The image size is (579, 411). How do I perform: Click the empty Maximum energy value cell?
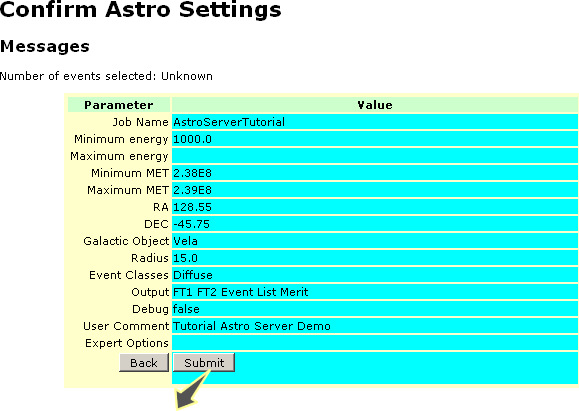coord(375,156)
